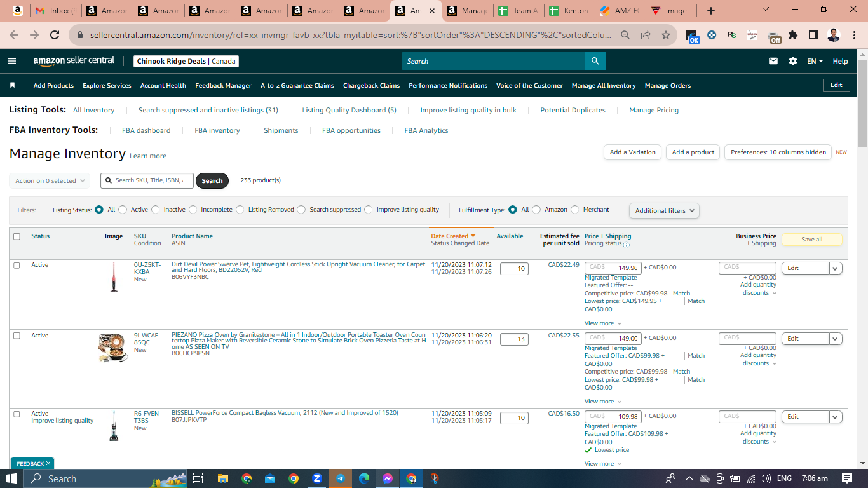
Task: Sort by Date Created column
Action: (453, 236)
